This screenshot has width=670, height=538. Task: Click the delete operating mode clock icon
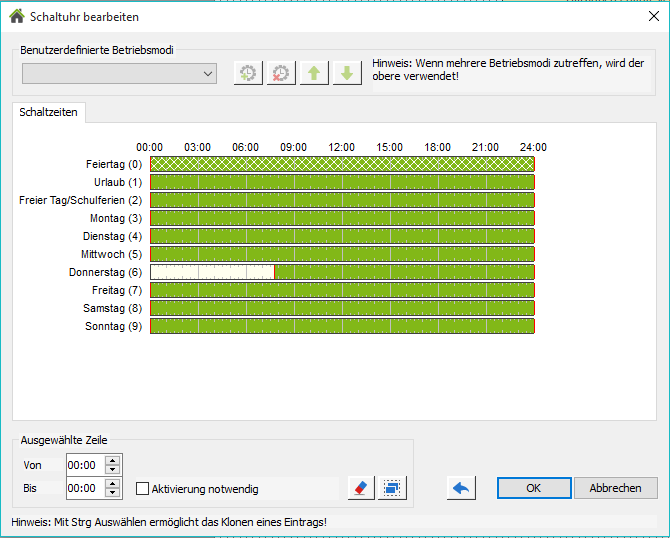[281, 73]
